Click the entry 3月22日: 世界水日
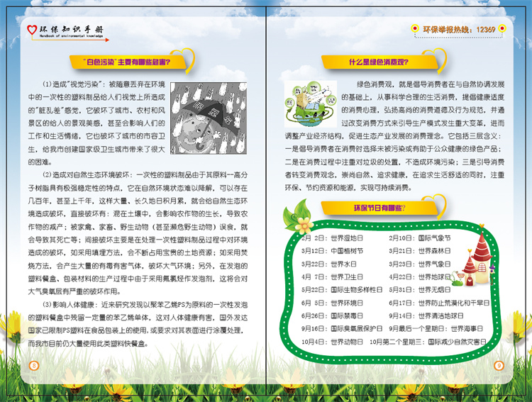532x402 pixels. (x=328, y=264)
